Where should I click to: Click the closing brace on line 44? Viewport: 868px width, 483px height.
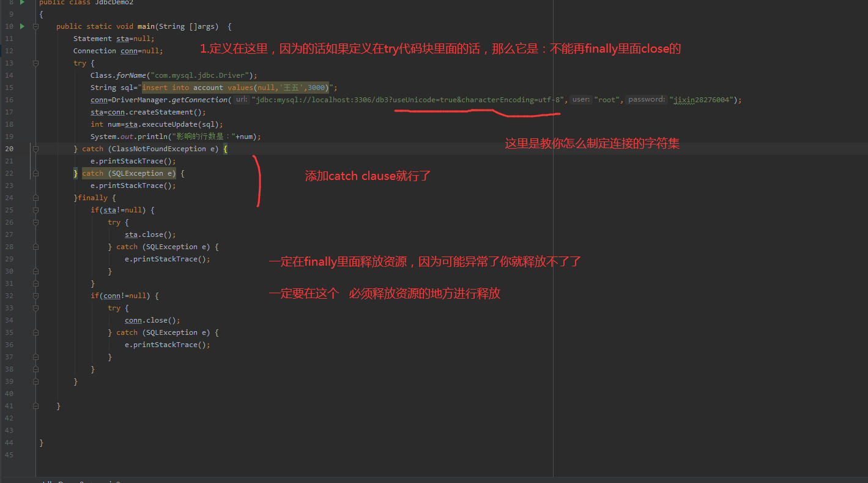point(41,443)
